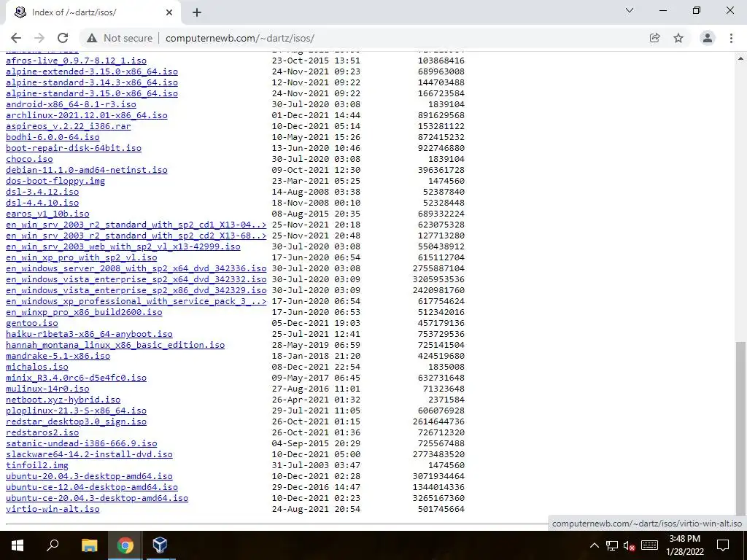Click the page vertical scrollbar thumb

point(740,429)
